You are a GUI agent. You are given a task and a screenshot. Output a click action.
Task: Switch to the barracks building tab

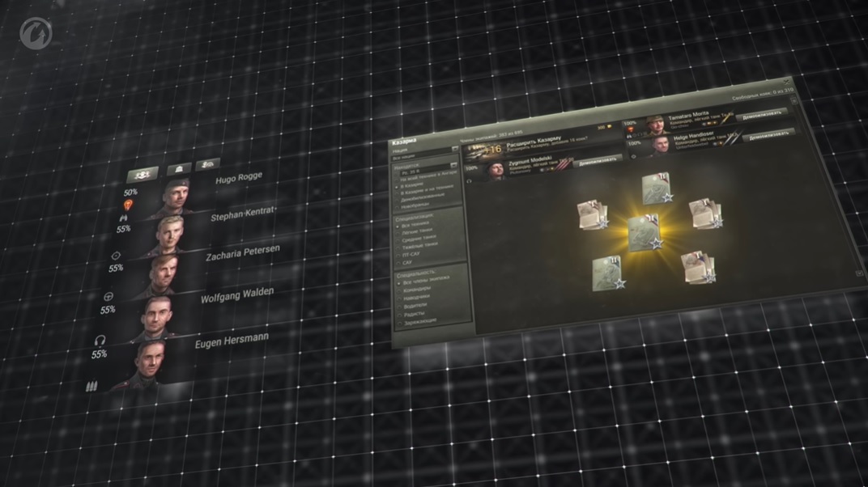(x=178, y=169)
